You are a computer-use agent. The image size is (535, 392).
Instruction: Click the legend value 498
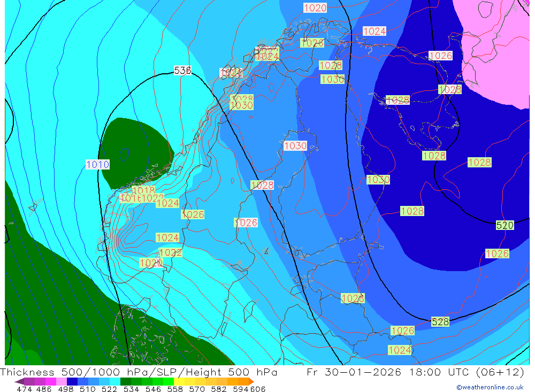coord(66,389)
